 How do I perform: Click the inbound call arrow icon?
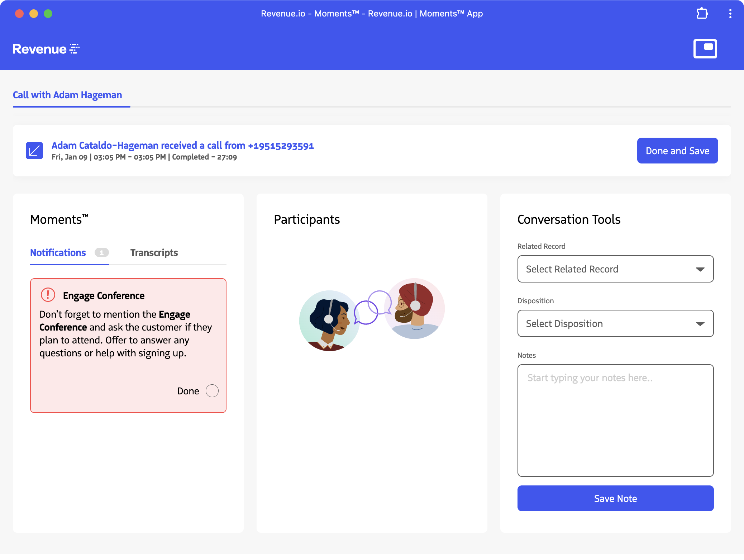[34, 151]
